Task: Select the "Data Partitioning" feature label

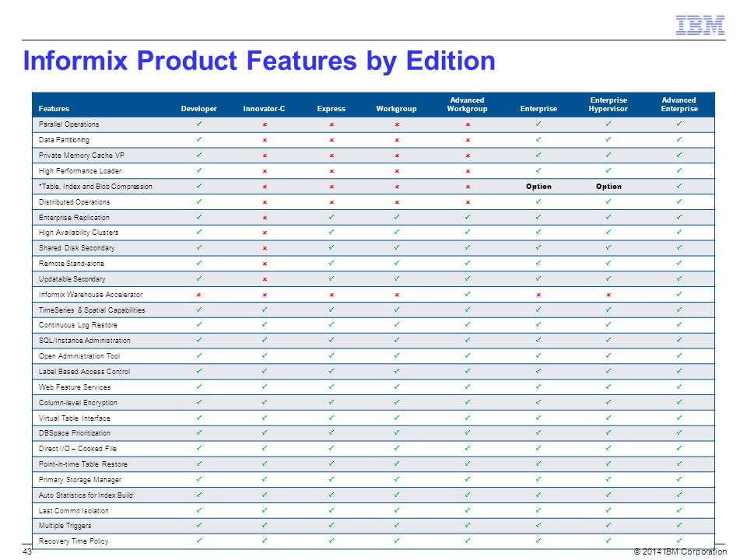Action: [64, 140]
